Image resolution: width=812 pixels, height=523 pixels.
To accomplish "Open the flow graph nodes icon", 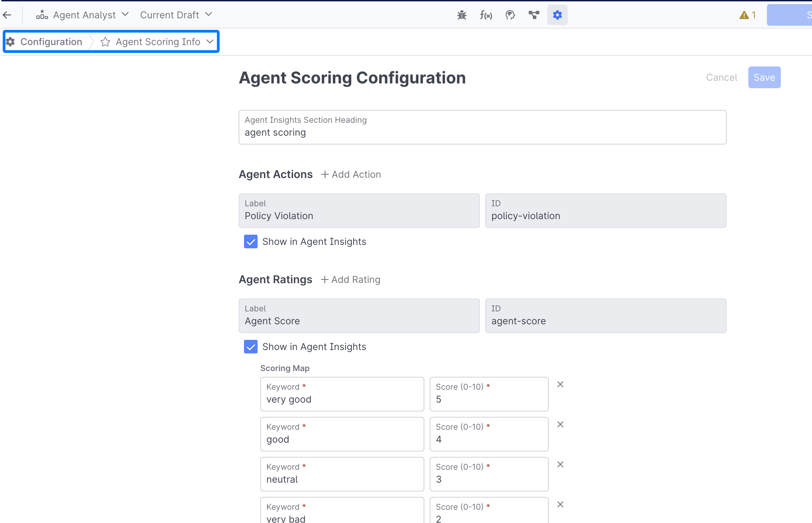I will (x=533, y=15).
